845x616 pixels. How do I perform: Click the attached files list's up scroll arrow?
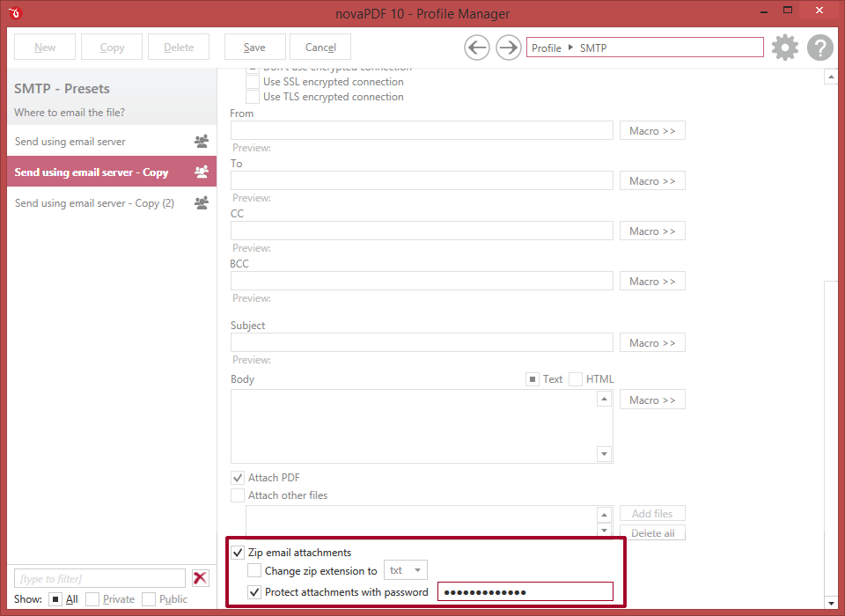(x=604, y=515)
